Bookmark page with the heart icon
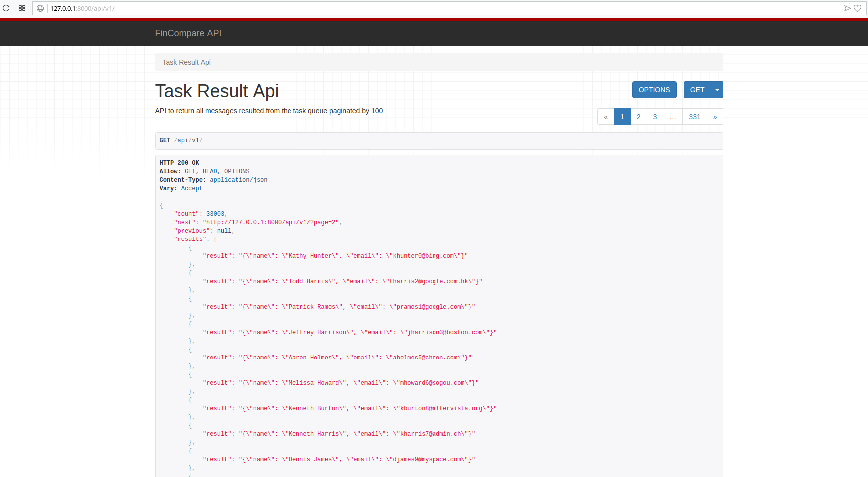868x477 pixels. (858, 8)
